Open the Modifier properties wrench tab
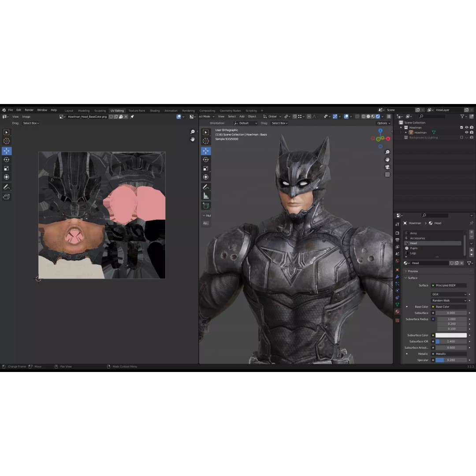Image resolution: width=476 pixels, height=476 pixels. pos(397,277)
